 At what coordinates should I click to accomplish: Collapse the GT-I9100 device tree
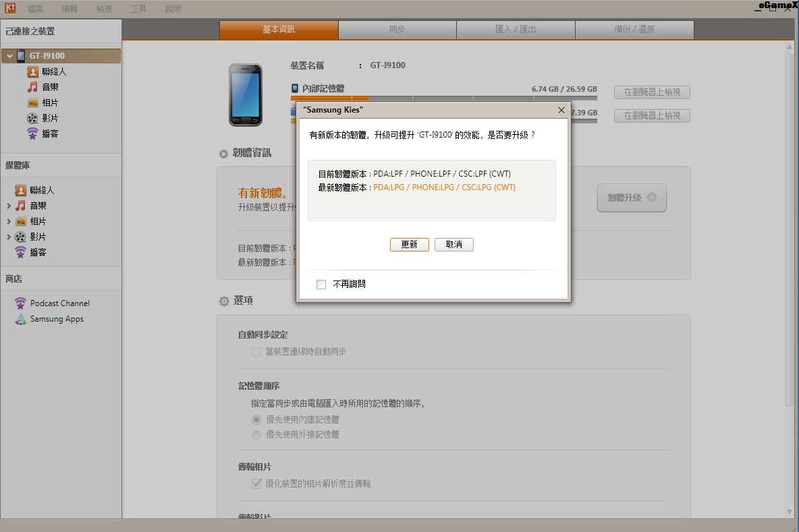(9, 56)
